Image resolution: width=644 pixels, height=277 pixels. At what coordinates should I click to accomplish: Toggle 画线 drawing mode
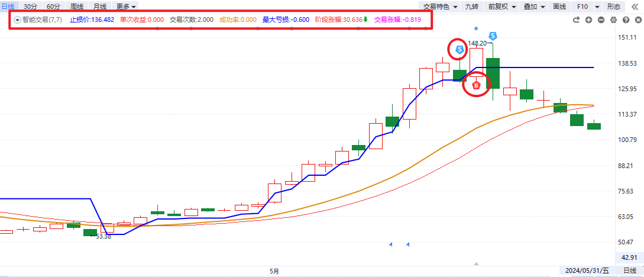coord(559,7)
